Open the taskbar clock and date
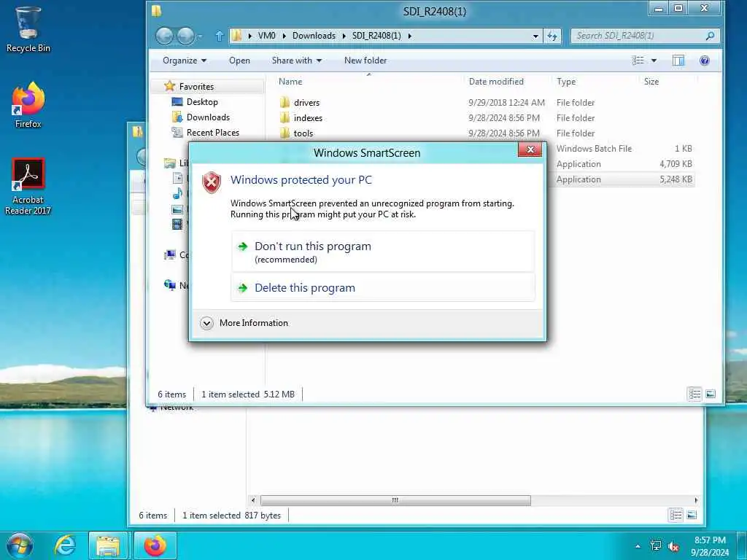Screen dimensions: 747x560 (710, 546)
